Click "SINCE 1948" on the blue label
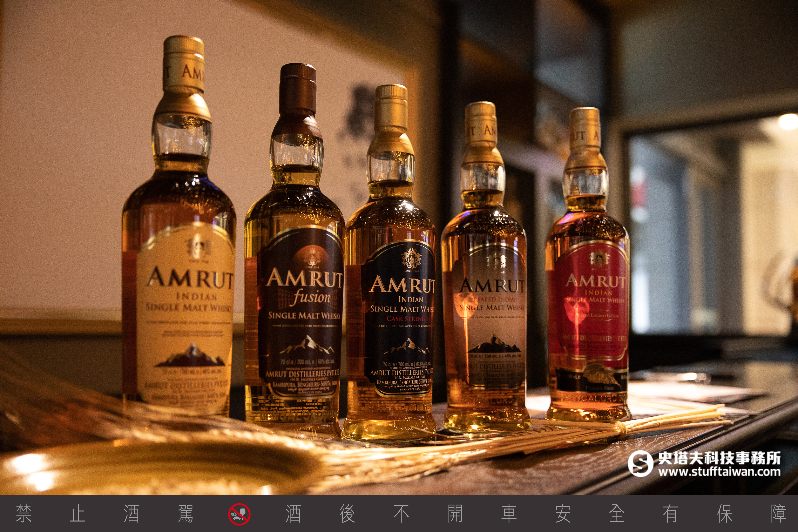798x532 pixels. point(411,271)
